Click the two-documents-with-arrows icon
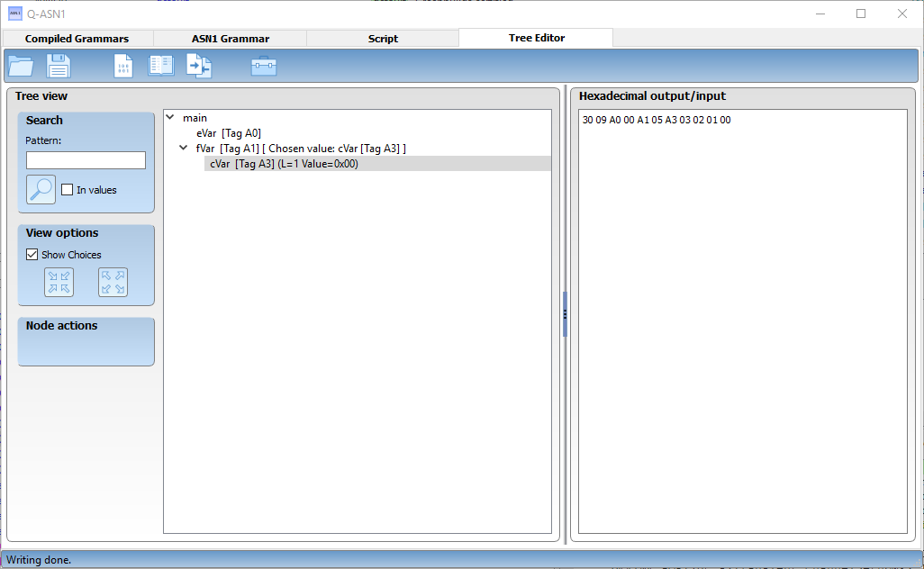This screenshot has width=924, height=569. tap(198, 66)
